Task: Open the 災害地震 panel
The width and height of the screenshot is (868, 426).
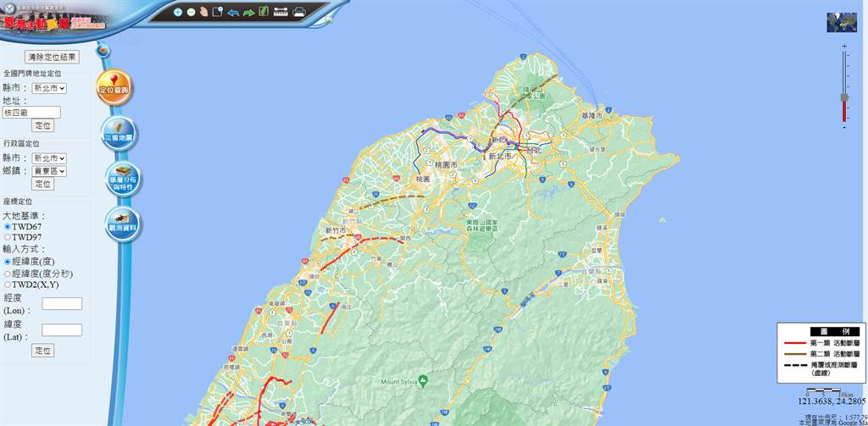Action: pos(118,135)
